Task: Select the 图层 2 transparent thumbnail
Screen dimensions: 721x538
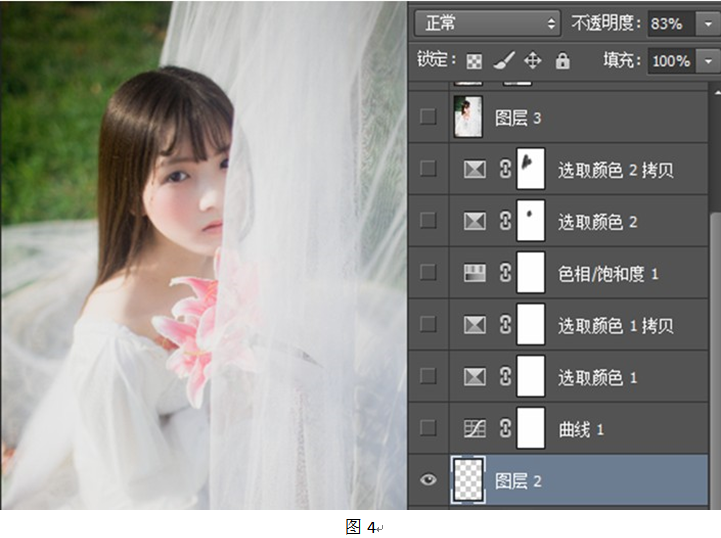Action: pos(468,480)
